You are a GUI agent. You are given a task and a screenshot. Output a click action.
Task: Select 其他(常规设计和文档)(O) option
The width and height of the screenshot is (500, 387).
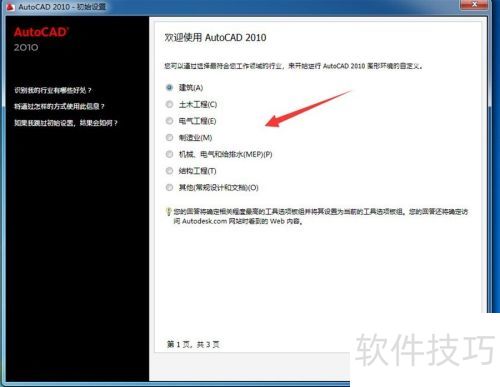click(x=169, y=187)
